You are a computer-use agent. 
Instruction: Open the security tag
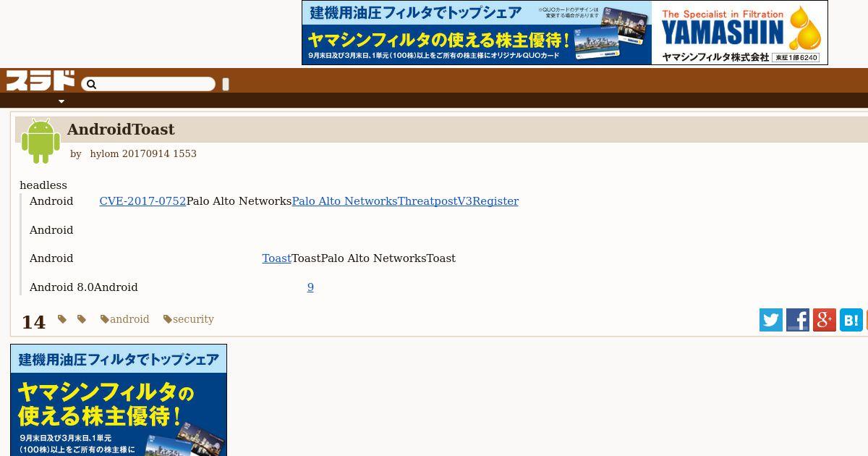click(189, 319)
